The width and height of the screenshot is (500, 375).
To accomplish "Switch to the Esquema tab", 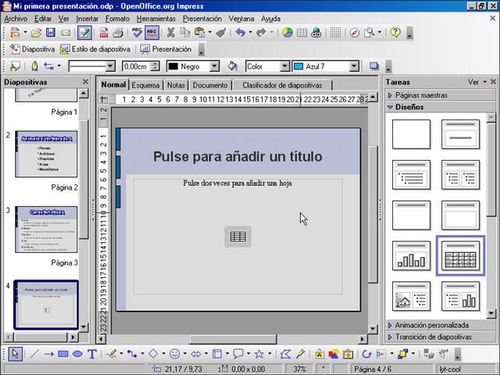I will [x=145, y=85].
